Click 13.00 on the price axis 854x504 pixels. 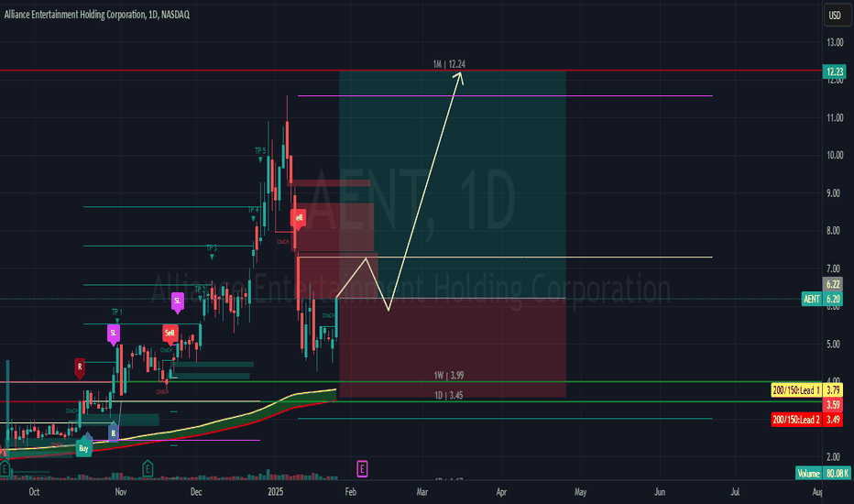click(835, 42)
